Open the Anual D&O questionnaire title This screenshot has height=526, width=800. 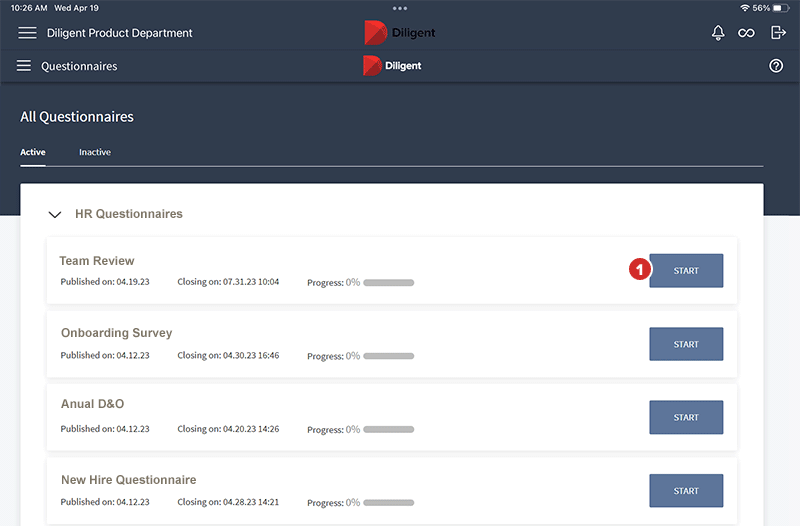(x=92, y=404)
